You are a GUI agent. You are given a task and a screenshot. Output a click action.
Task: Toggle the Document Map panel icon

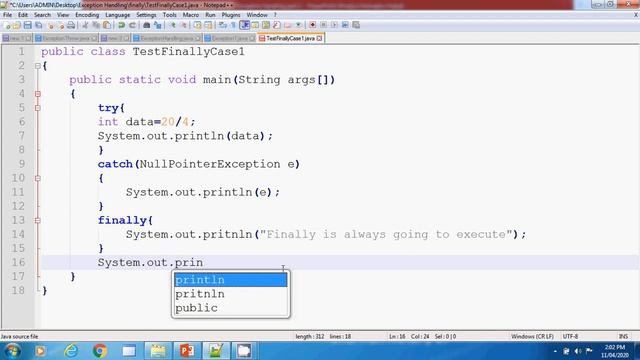(x=266, y=25)
